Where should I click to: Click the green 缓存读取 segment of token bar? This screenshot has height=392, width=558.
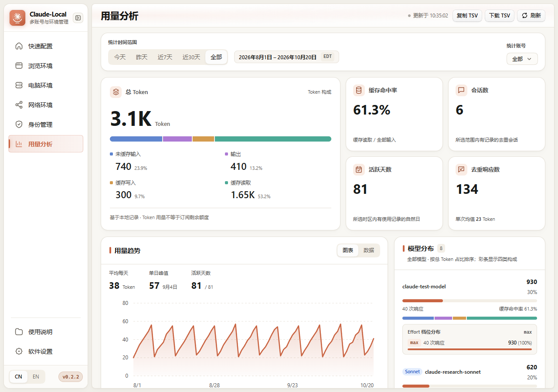point(273,139)
